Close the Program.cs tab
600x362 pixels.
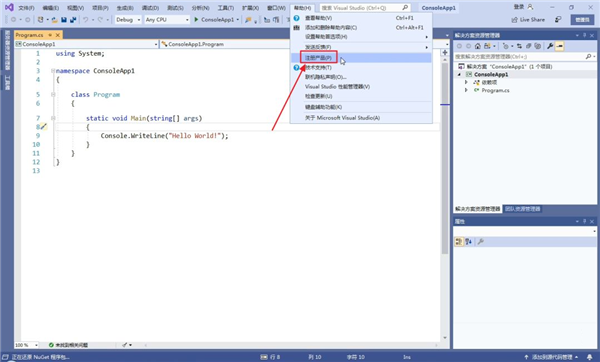coord(58,35)
